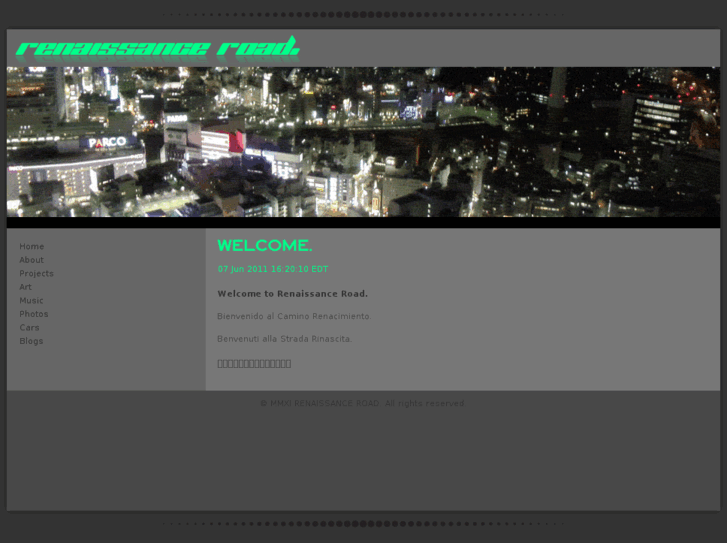Viewport: 727px width, 545px height.
Task: Open the Cars page
Action: tap(29, 327)
